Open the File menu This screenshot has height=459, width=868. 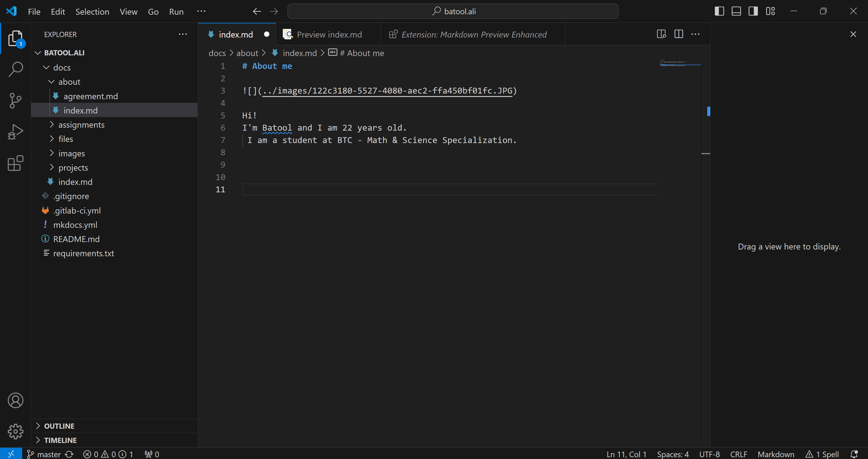pyautogui.click(x=34, y=12)
